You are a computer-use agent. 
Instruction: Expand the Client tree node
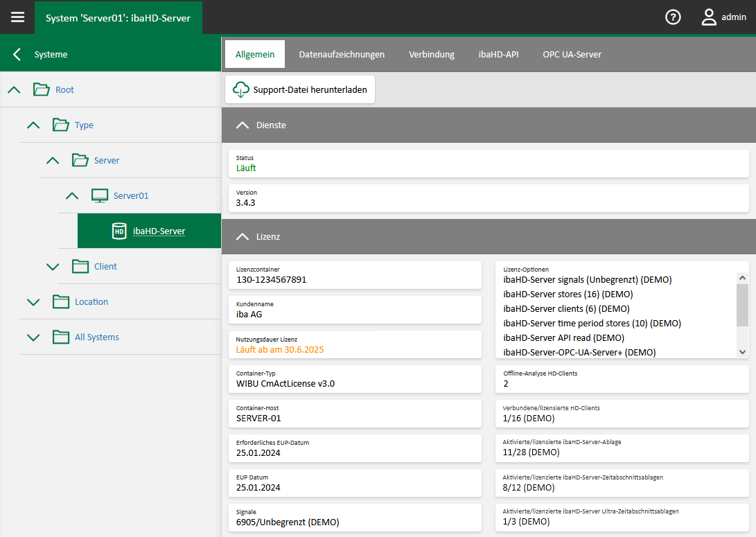tap(53, 267)
